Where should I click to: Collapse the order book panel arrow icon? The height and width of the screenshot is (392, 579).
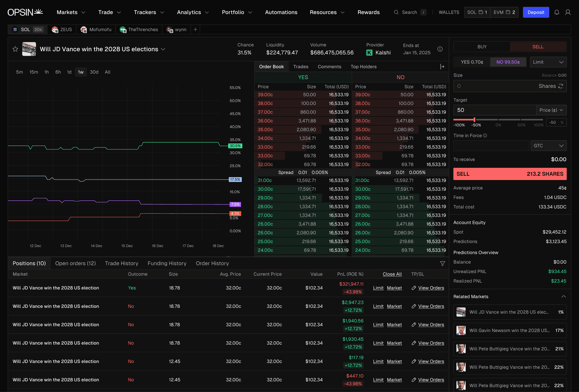click(x=442, y=67)
